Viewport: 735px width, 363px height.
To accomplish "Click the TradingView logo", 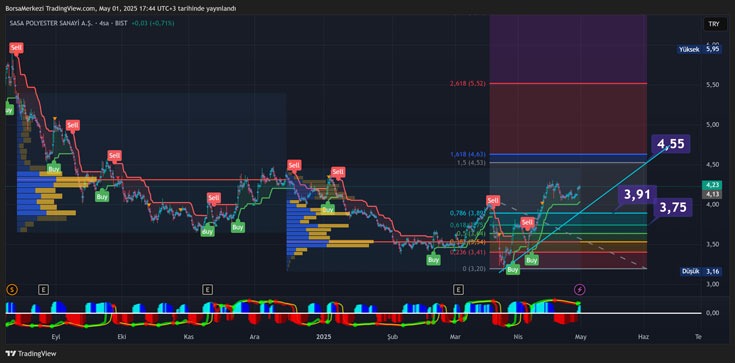I will (x=31, y=354).
